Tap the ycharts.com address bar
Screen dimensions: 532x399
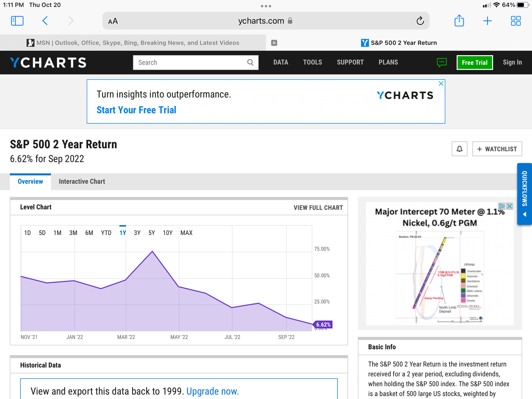pos(266,21)
